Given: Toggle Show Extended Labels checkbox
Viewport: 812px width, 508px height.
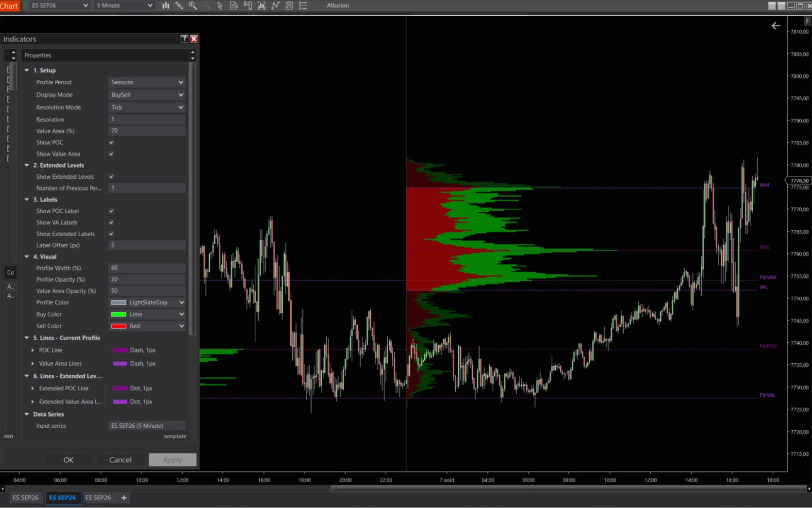Looking at the screenshot, I should tap(111, 234).
